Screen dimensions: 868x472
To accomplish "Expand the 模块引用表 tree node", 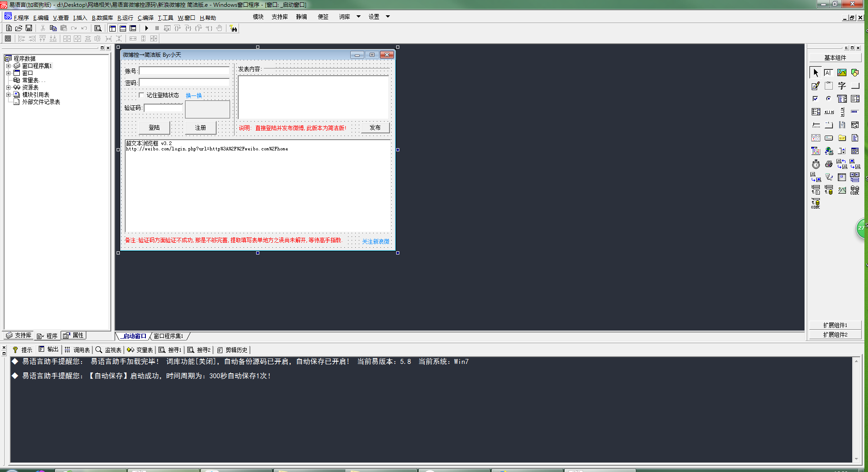I will [x=8, y=95].
